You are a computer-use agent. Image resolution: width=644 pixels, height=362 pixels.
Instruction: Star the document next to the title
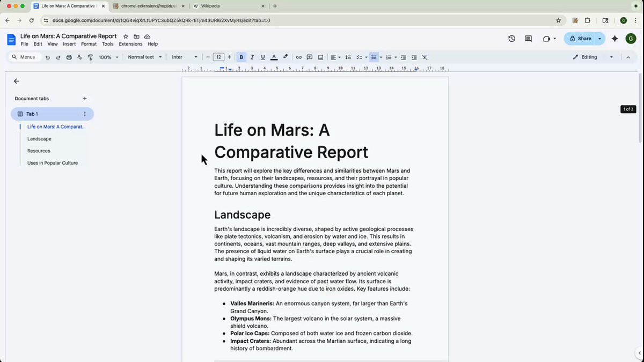pos(126,36)
